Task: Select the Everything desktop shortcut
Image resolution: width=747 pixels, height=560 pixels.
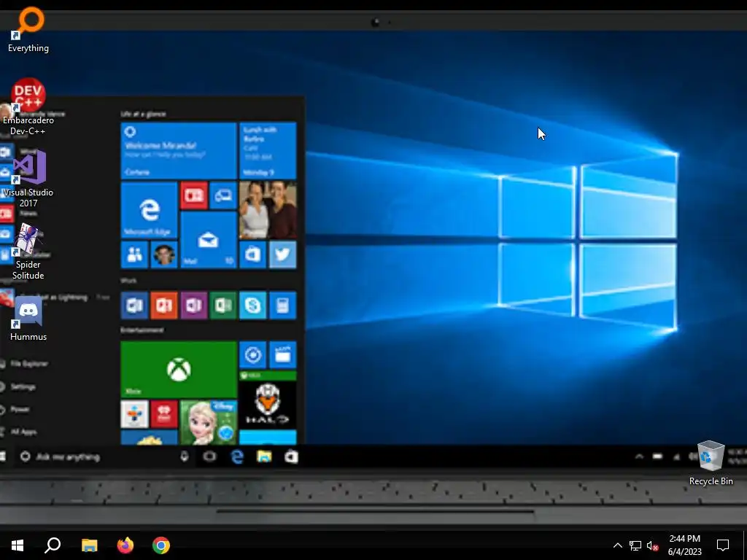Action: coord(28,29)
